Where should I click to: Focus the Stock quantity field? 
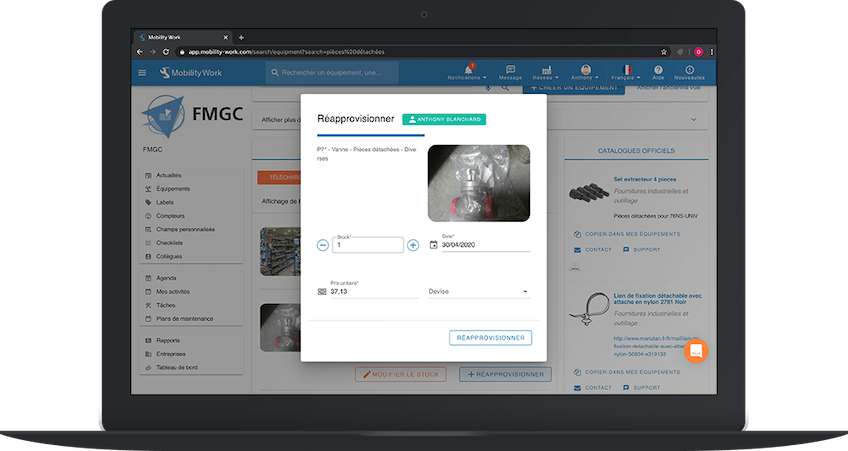(x=368, y=245)
